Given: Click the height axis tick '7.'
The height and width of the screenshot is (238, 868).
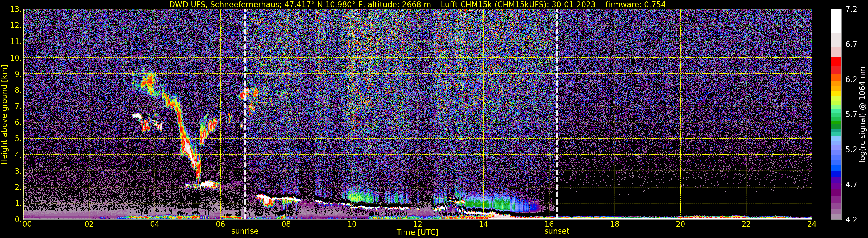Looking at the screenshot, I should coord(18,107).
